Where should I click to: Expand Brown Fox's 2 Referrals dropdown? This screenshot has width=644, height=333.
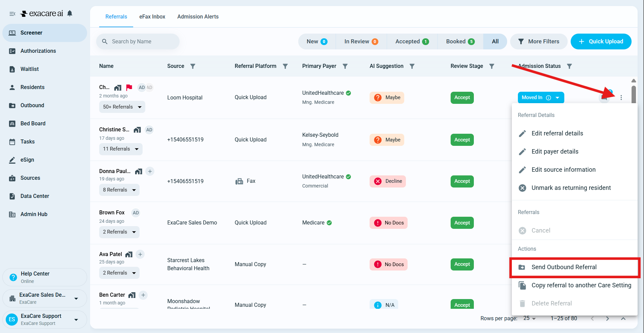click(x=119, y=232)
